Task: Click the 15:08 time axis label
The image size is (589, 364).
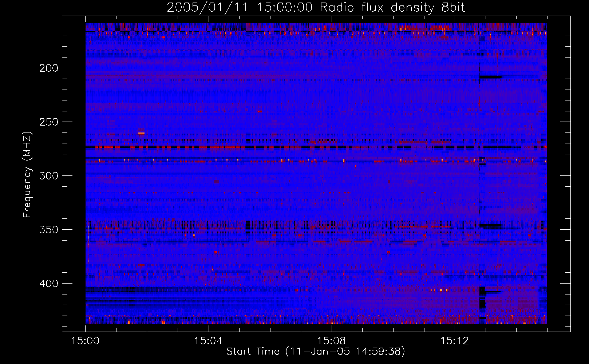Action: point(332,341)
